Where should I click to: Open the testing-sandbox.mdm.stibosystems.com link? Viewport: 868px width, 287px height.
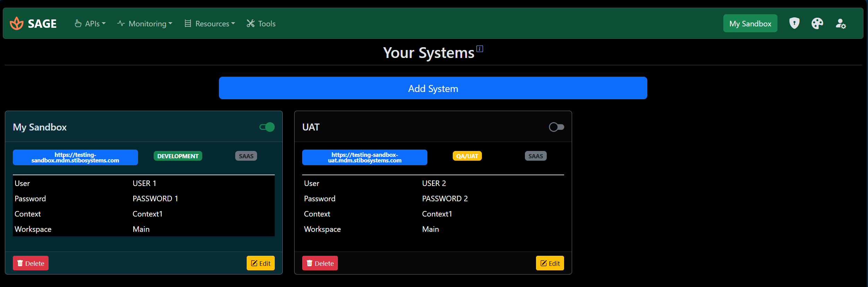pos(75,158)
